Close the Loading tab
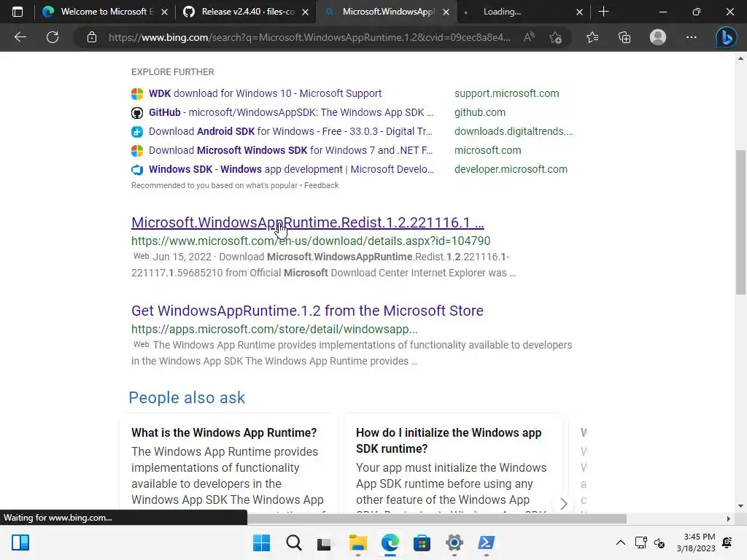Screen dimensions: 747x560 [579, 12]
